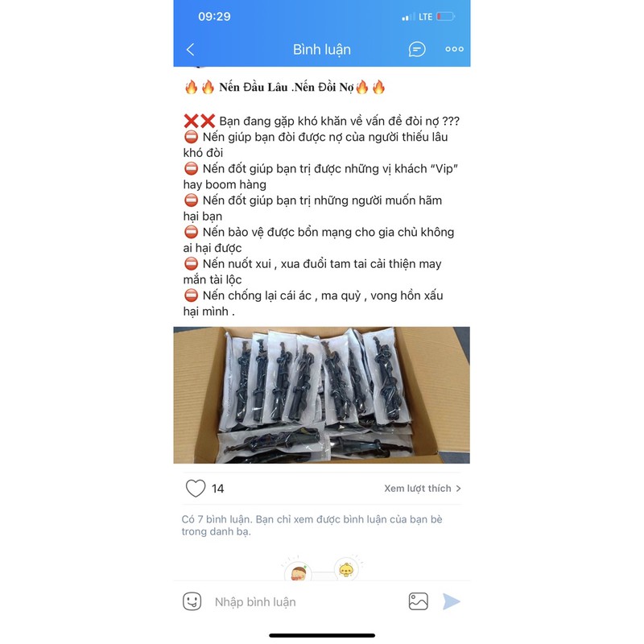Tap the boy sticker suggestion avatar
This screenshot has width=644, height=644.
[299, 572]
